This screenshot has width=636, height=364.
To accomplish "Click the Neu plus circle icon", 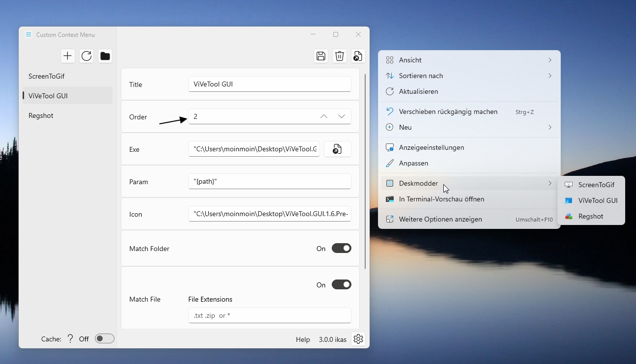I will [x=390, y=127].
